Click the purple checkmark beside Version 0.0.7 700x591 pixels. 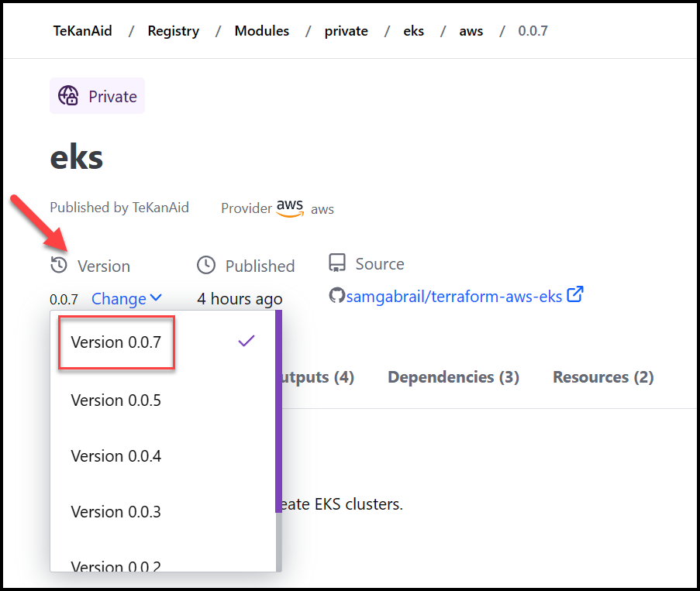246,341
